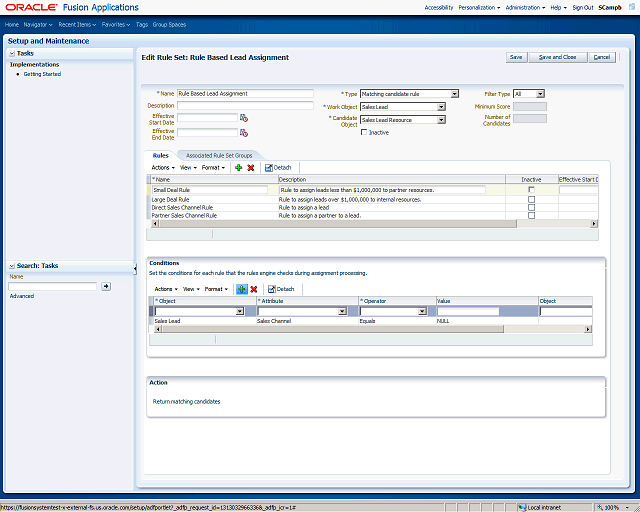Open Effective End Date calendar picker

pyautogui.click(x=244, y=133)
